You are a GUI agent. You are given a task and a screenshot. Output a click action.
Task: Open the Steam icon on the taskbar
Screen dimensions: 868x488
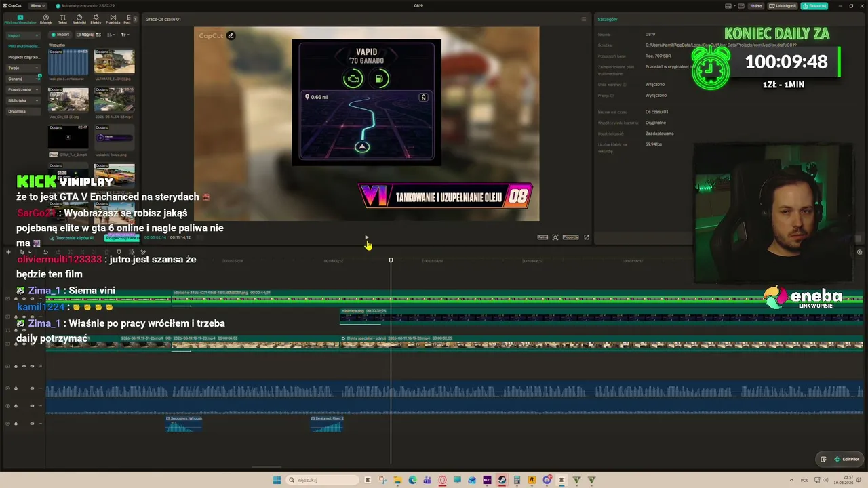pyautogui.click(x=502, y=480)
